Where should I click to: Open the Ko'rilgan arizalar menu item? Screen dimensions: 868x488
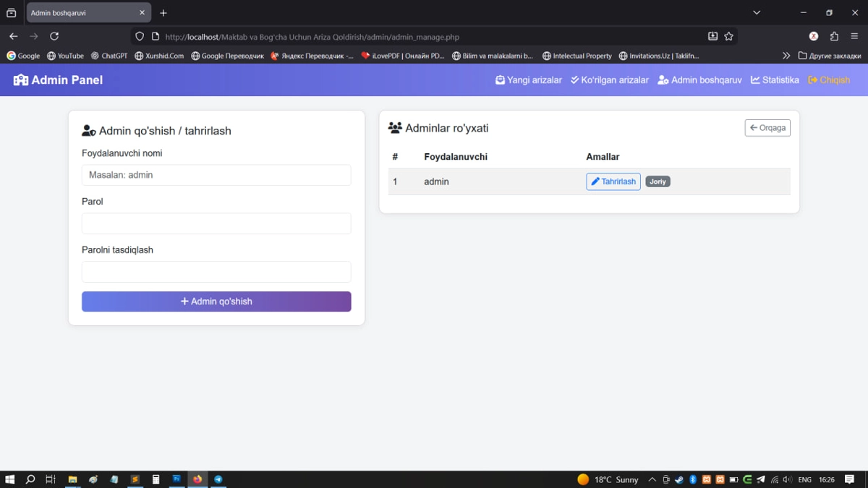tap(609, 80)
